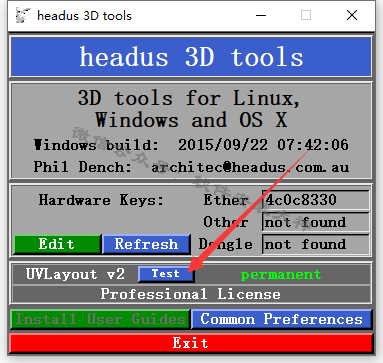Click the Hardware Keys label
Screen dimensions: 383x363
click(101, 200)
